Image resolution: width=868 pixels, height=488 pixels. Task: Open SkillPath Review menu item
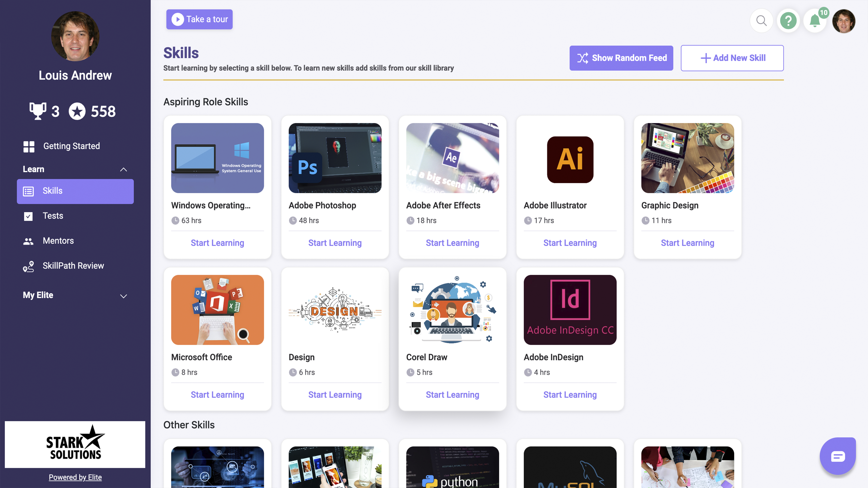(x=73, y=266)
